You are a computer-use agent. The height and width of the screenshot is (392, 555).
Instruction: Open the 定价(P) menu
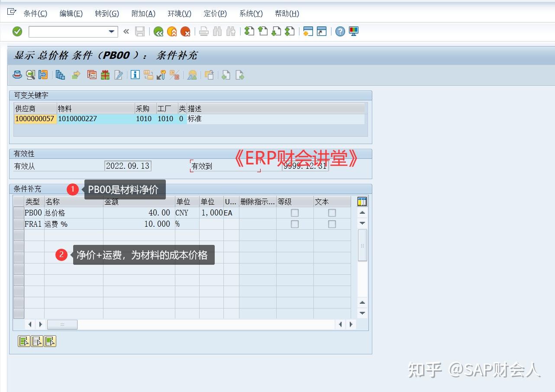click(x=215, y=13)
